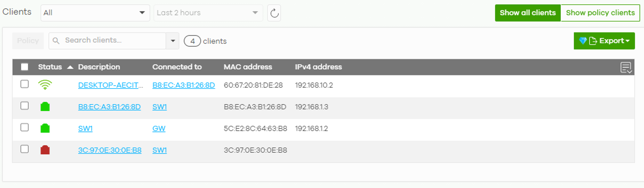Open the column settings icon in table header
644x188 pixels.
coord(626,67)
